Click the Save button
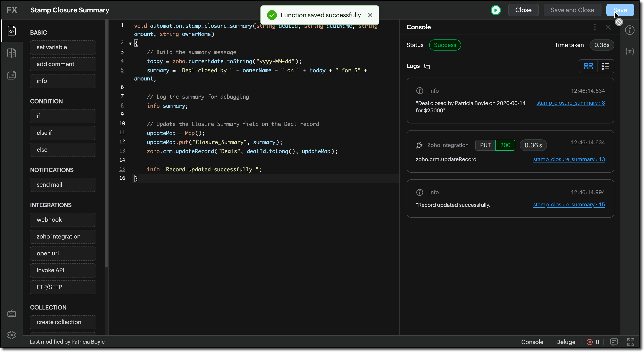Screen dimensions: 644x352 pos(620,10)
